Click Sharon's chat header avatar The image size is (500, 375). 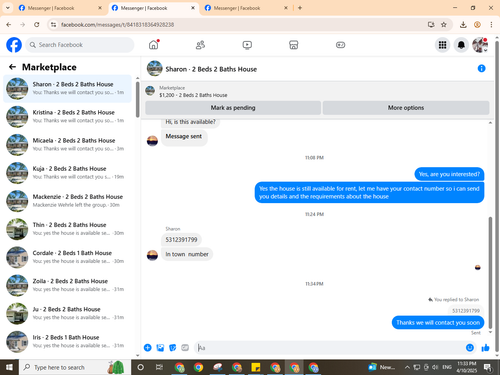pos(155,68)
